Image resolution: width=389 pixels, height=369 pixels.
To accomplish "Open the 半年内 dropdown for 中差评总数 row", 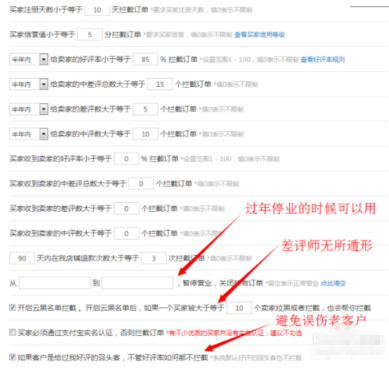I will 29,84.
